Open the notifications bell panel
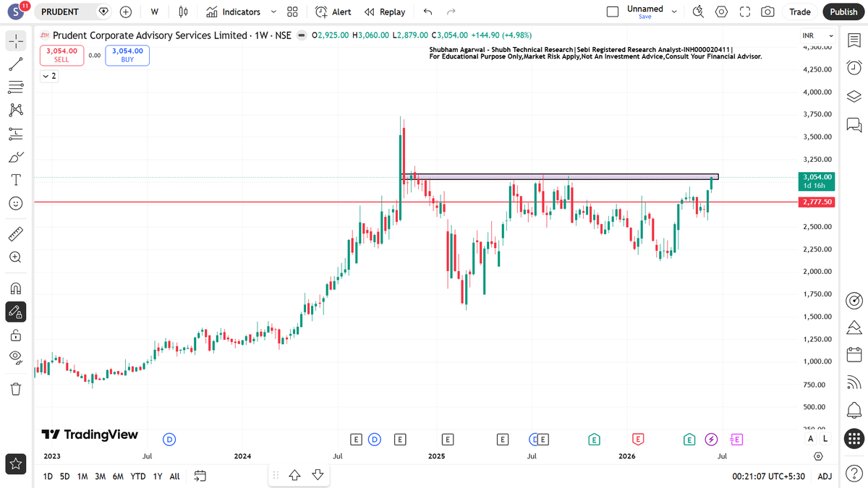868x488 pixels. (854, 410)
